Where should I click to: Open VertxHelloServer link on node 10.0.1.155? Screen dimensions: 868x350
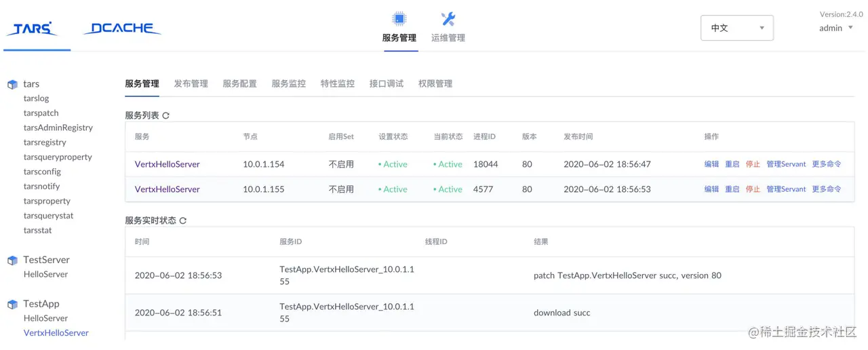tap(167, 189)
